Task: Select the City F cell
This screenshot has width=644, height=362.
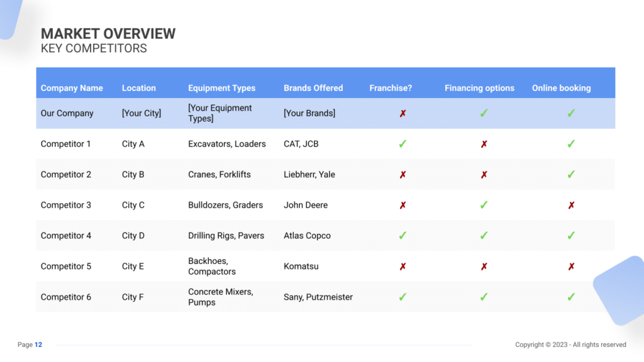Action: pos(133,297)
